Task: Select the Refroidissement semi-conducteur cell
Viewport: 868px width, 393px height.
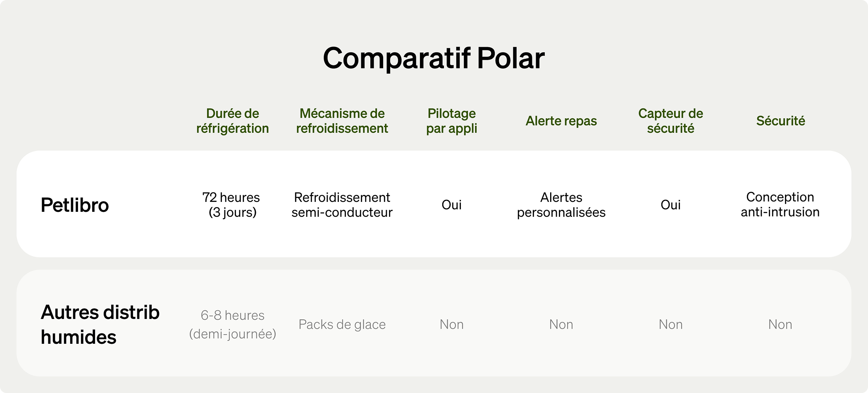Action: tap(342, 205)
